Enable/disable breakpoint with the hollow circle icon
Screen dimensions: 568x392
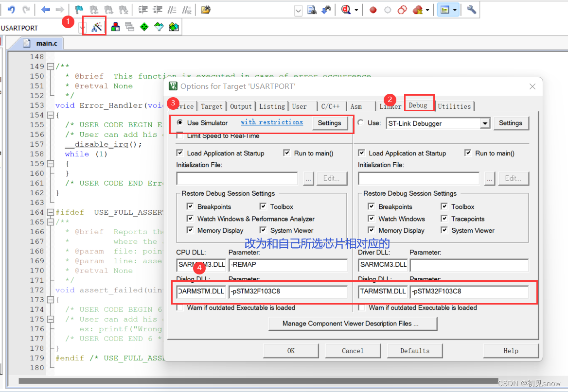pyautogui.click(x=388, y=10)
